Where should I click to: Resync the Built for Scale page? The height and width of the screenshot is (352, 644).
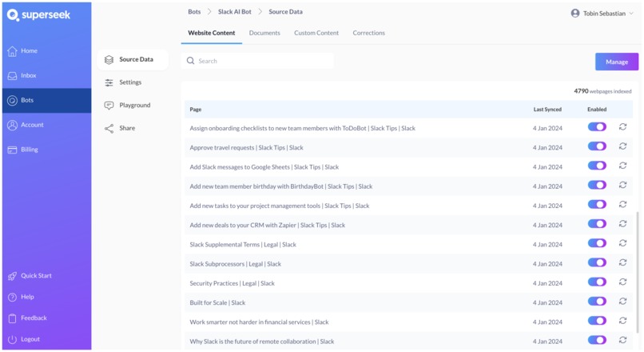tap(622, 302)
